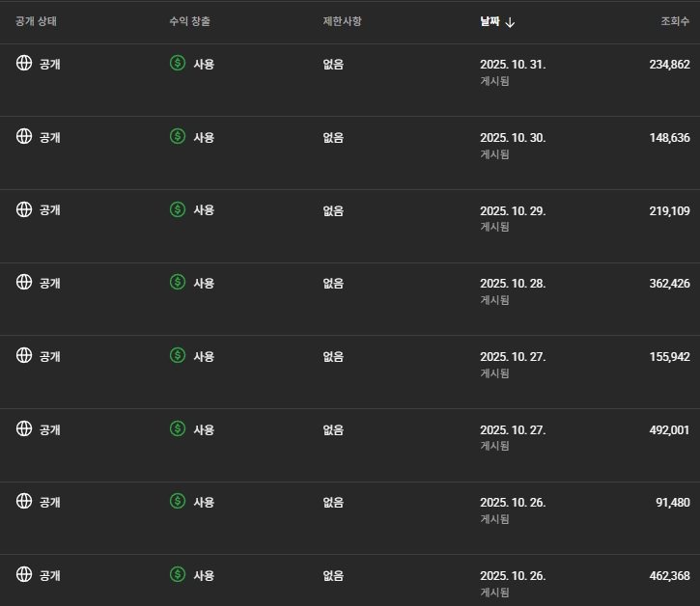Click the 2025. 10. 30. publish date
700x606 pixels.
click(513, 137)
